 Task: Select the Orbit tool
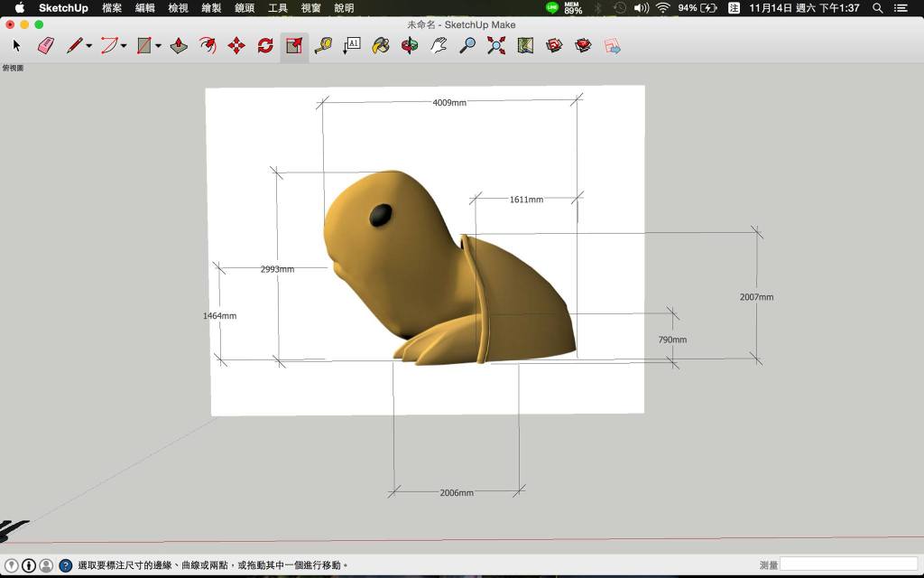point(410,45)
